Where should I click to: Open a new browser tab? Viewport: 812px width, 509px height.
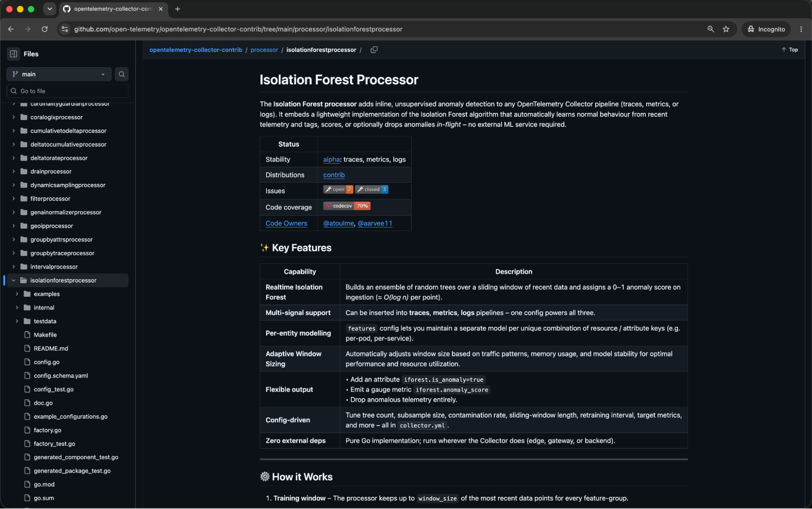click(x=178, y=9)
